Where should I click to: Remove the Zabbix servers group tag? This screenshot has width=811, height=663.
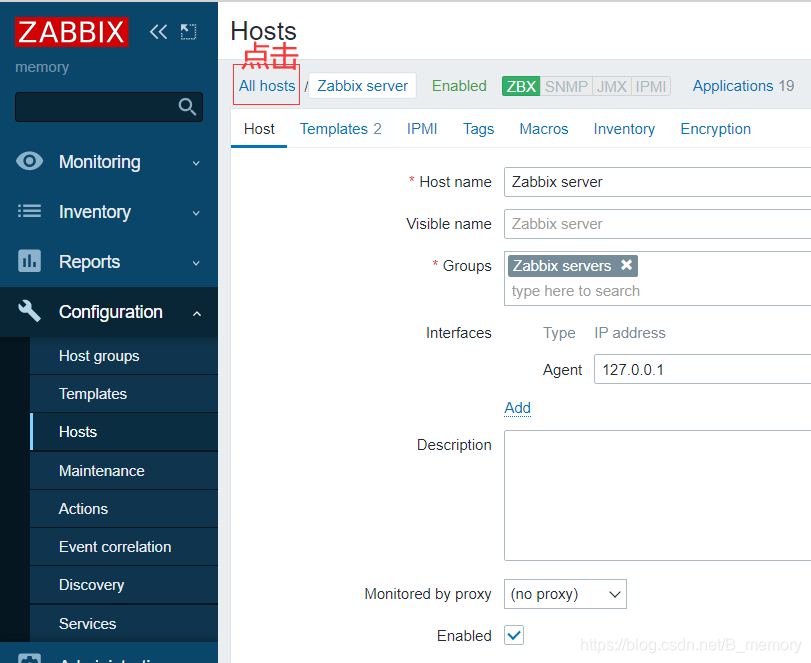coord(626,265)
